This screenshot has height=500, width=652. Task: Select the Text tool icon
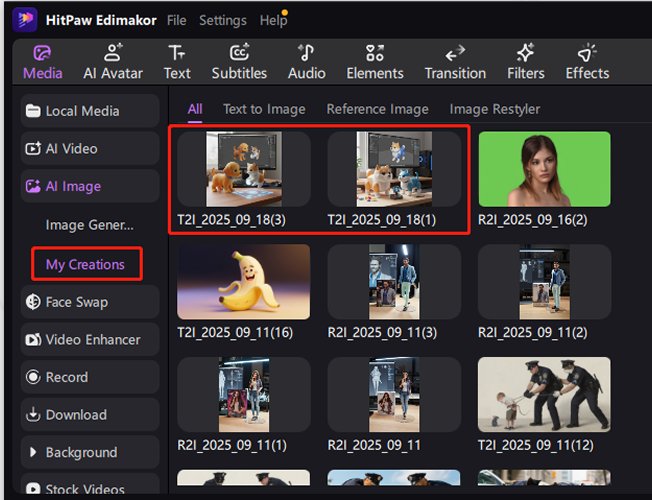177,53
